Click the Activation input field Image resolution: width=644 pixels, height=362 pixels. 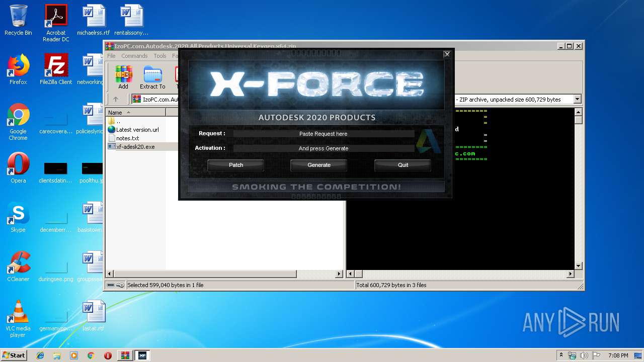click(324, 148)
